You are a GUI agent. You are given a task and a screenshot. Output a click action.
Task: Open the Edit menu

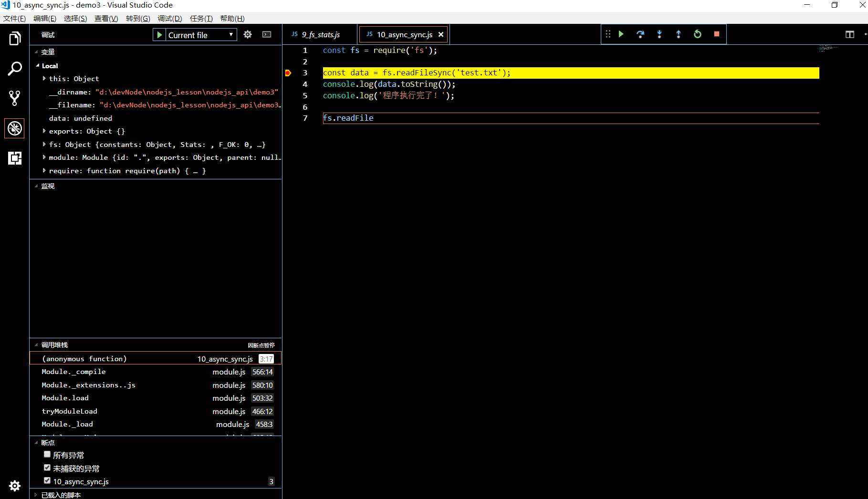[45, 19]
